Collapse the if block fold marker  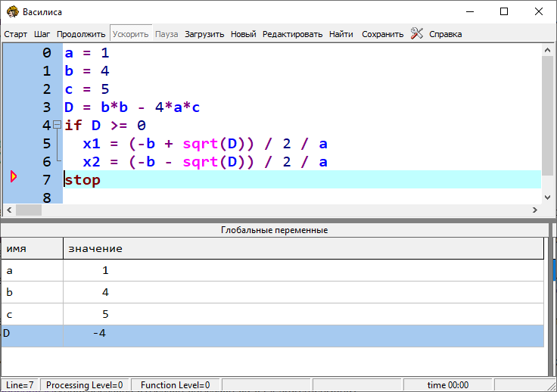pos(57,125)
